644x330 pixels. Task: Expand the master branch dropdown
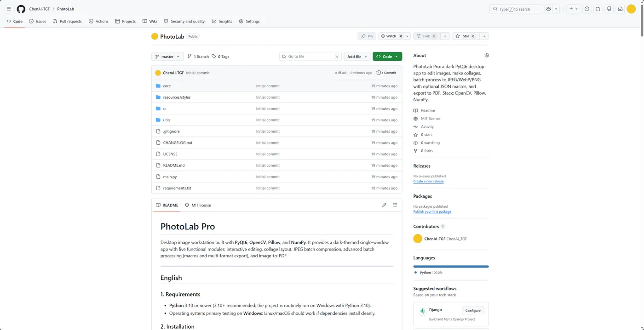167,57
